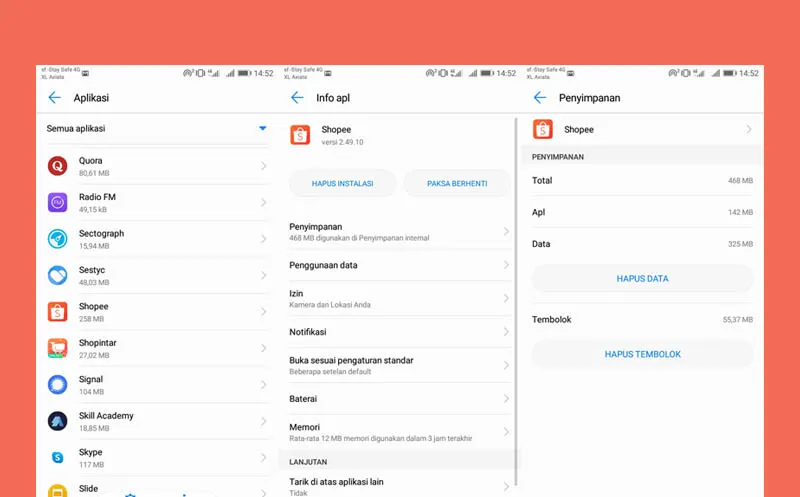Tap the Skill Academy app icon
The width and height of the screenshot is (800, 497).
58,421
